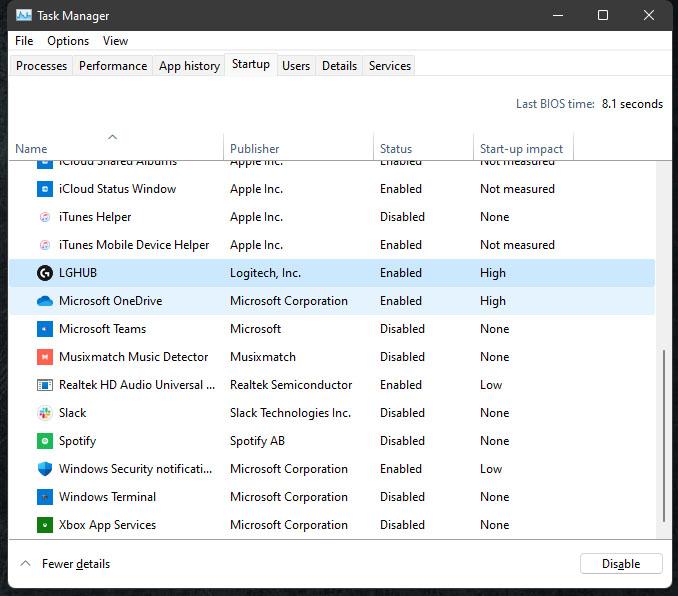Switch to the Services tab
Screen dimensions: 678x596
click(x=390, y=66)
